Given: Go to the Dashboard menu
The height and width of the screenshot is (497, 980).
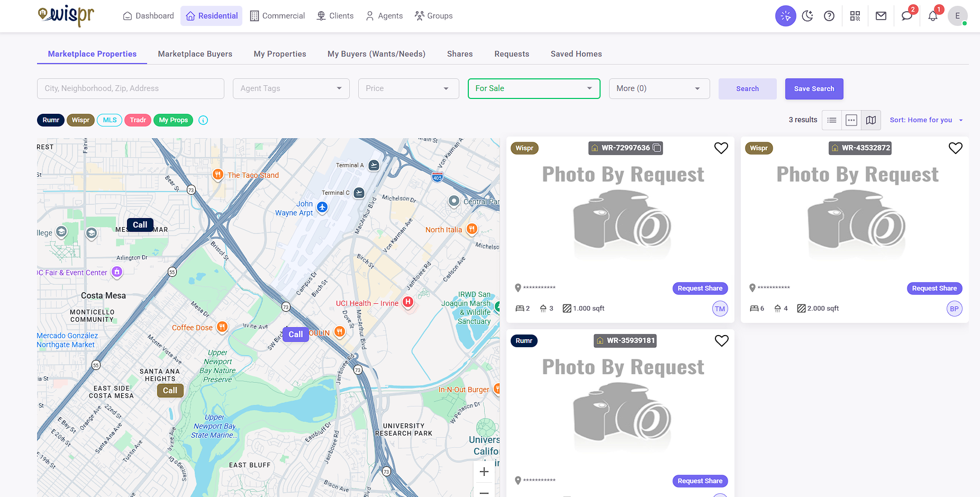Looking at the screenshot, I should (x=148, y=16).
